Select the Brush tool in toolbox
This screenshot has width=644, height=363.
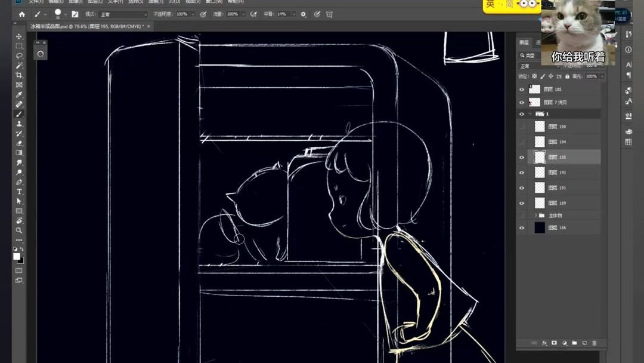click(x=19, y=114)
